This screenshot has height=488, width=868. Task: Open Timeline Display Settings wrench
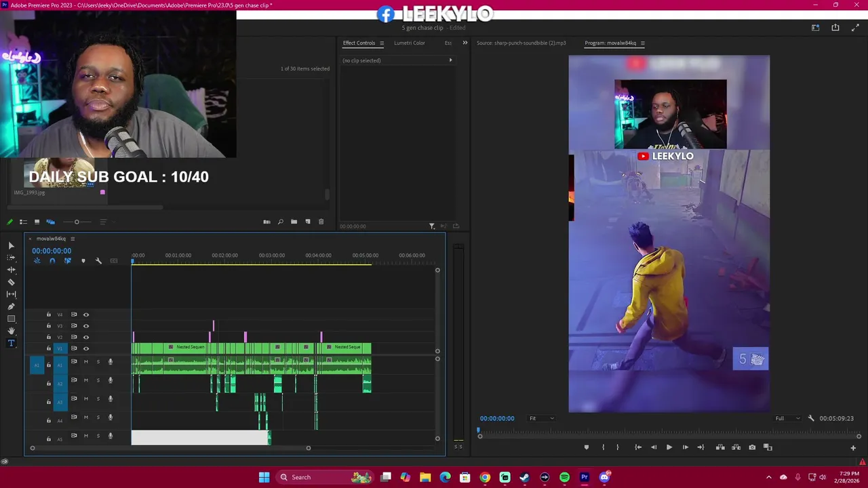coord(98,261)
